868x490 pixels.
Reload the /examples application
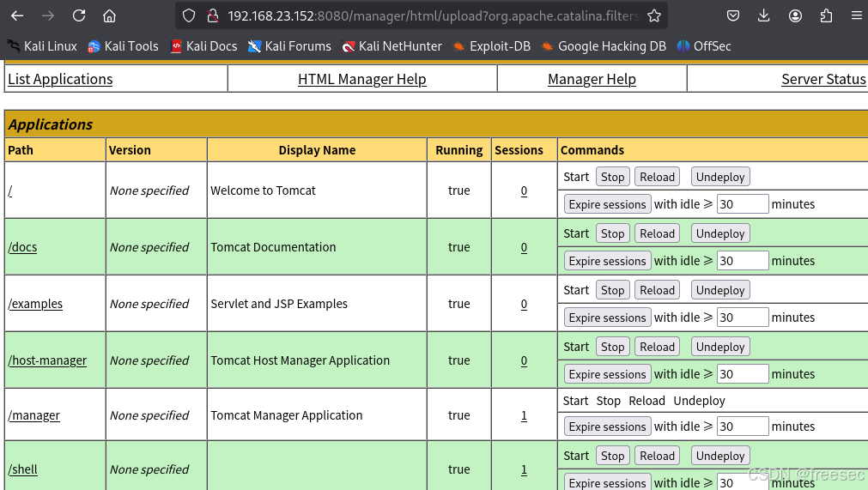point(657,290)
